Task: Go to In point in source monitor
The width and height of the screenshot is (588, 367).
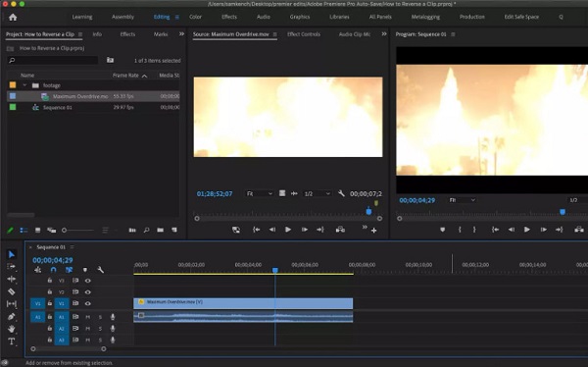Action: pos(256,230)
